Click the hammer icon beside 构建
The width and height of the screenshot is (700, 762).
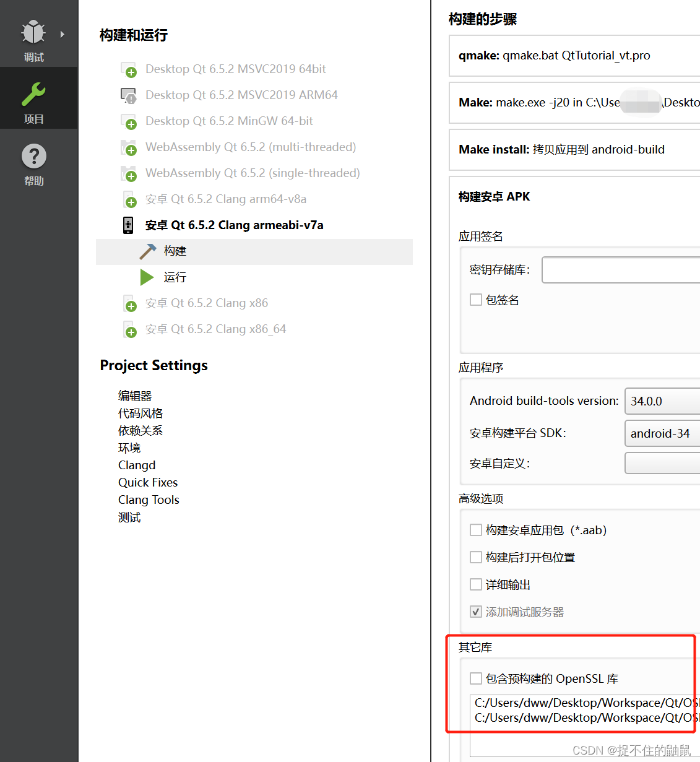pyautogui.click(x=148, y=251)
